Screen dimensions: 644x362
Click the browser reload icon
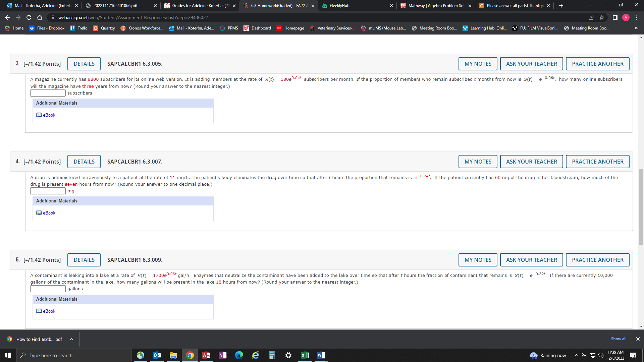[29, 17]
